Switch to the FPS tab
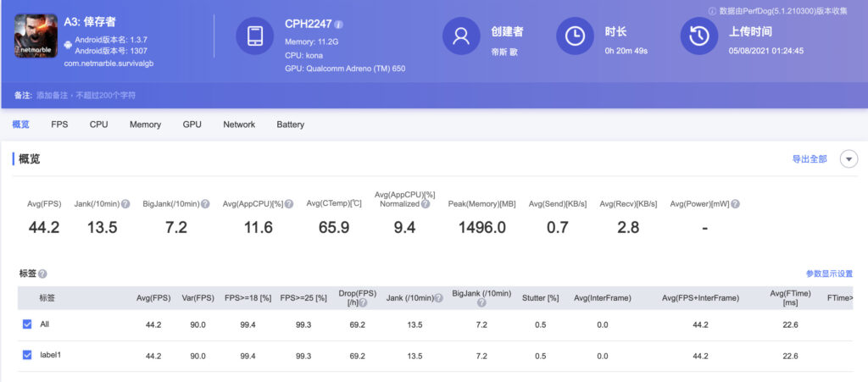The height and width of the screenshot is (382, 868). coord(59,125)
